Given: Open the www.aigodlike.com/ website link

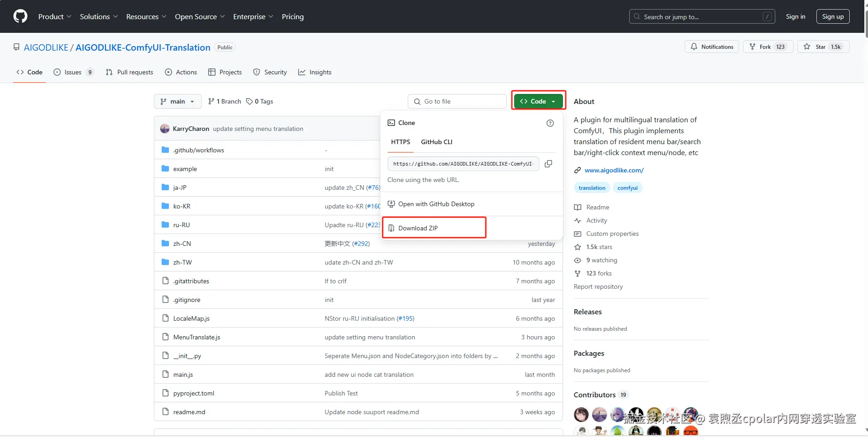Looking at the screenshot, I should (614, 170).
